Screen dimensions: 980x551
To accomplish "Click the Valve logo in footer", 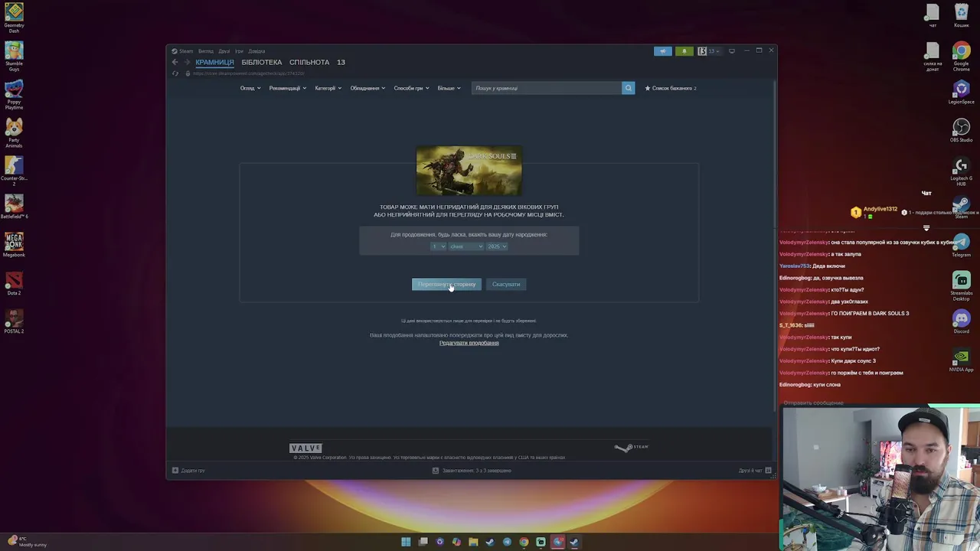I will click(x=305, y=448).
